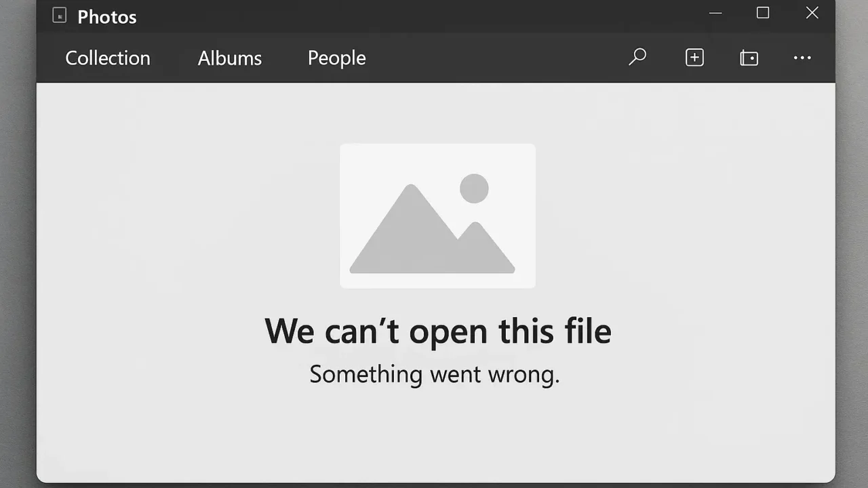Click the Photos app icon in title bar
Screen dimensions: 868x488
tap(60, 16)
